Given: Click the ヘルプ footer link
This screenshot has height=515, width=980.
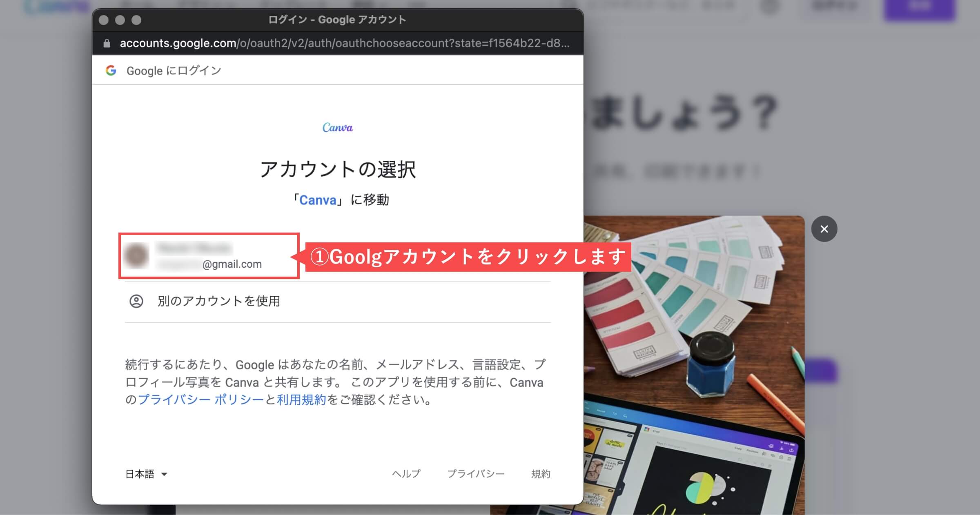Looking at the screenshot, I should [x=406, y=474].
